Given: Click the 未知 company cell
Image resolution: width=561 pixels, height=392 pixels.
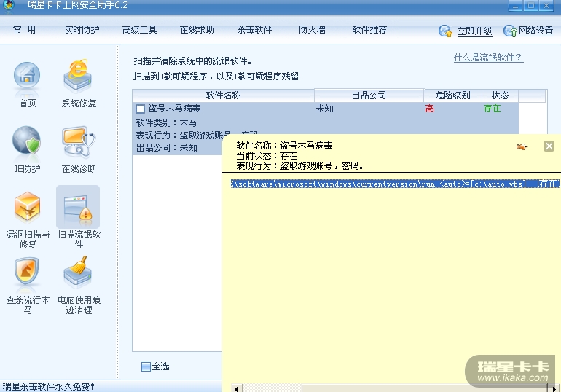Looking at the screenshot, I should click(324, 109).
